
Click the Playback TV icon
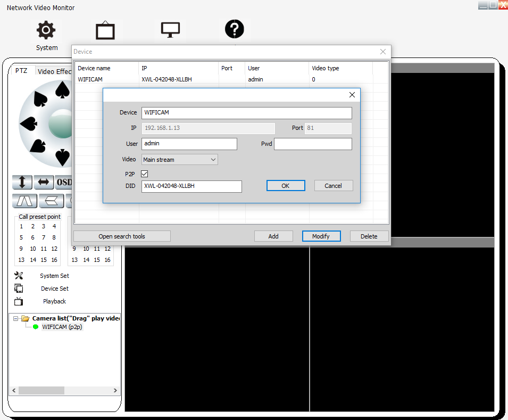tap(19, 301)
